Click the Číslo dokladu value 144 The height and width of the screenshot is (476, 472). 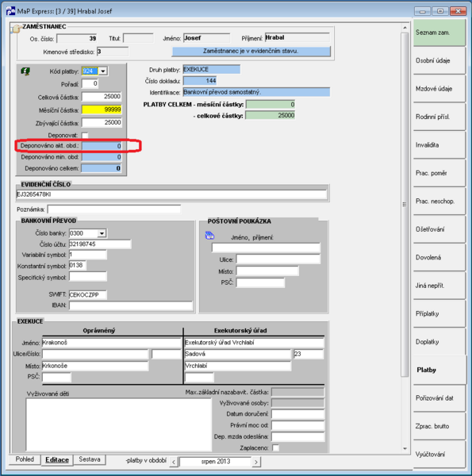tap(200, 81)
